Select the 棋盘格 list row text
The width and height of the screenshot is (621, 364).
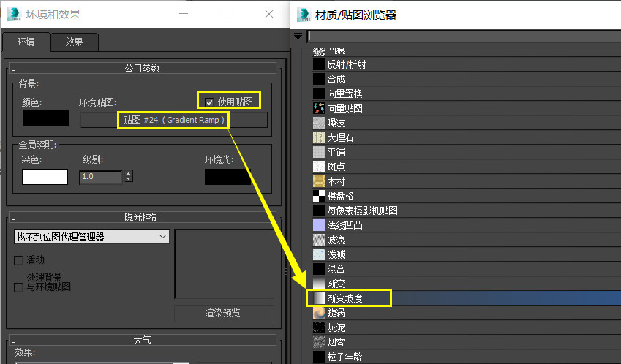(340, 196)
